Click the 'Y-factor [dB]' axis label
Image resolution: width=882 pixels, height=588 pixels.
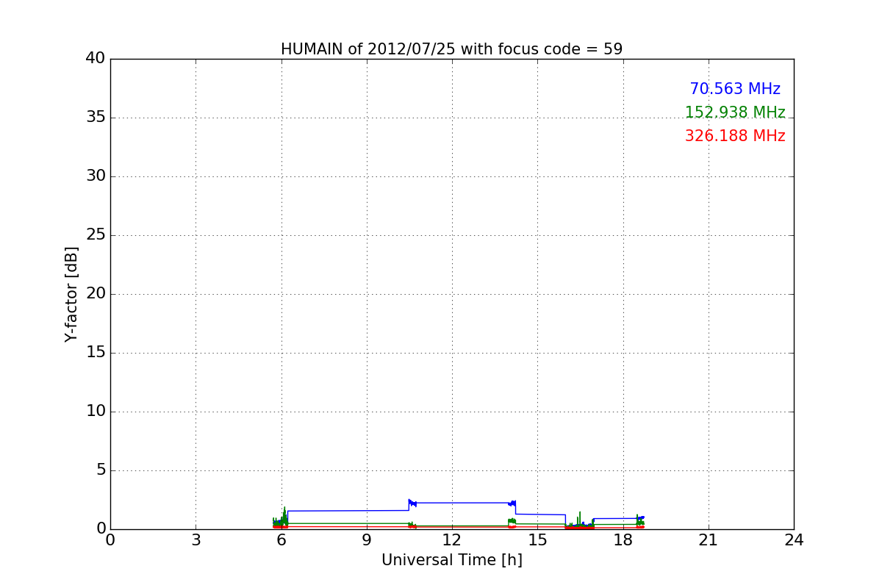71,294
